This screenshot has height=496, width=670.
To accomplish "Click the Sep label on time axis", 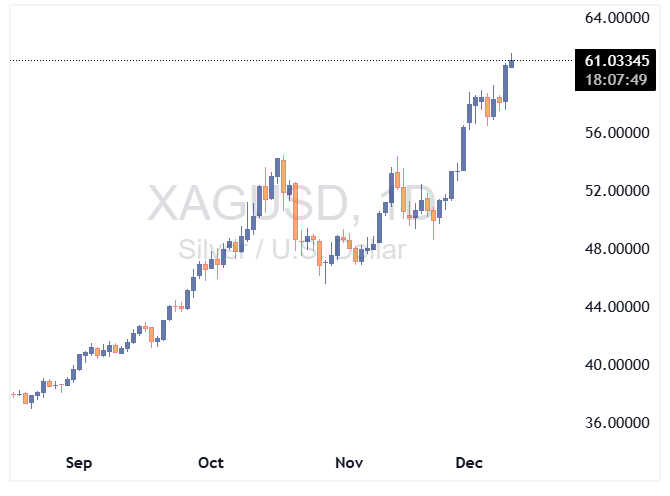I will tap(79, 463).
